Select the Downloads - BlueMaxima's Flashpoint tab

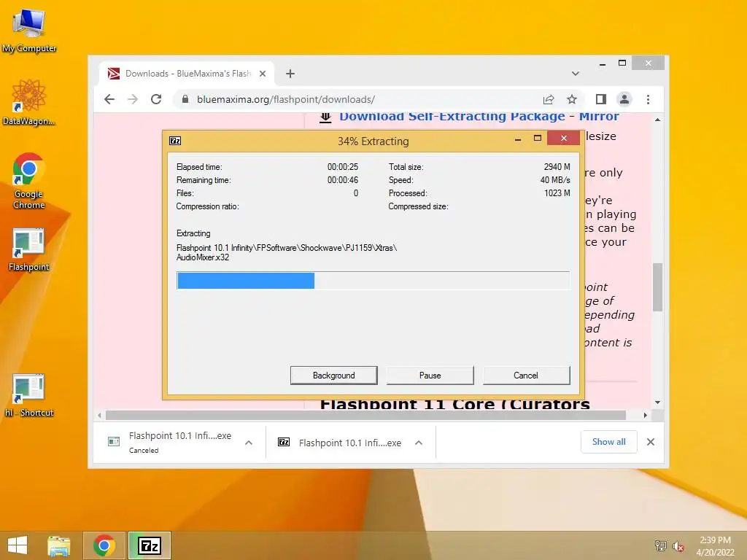coord(187,74)
